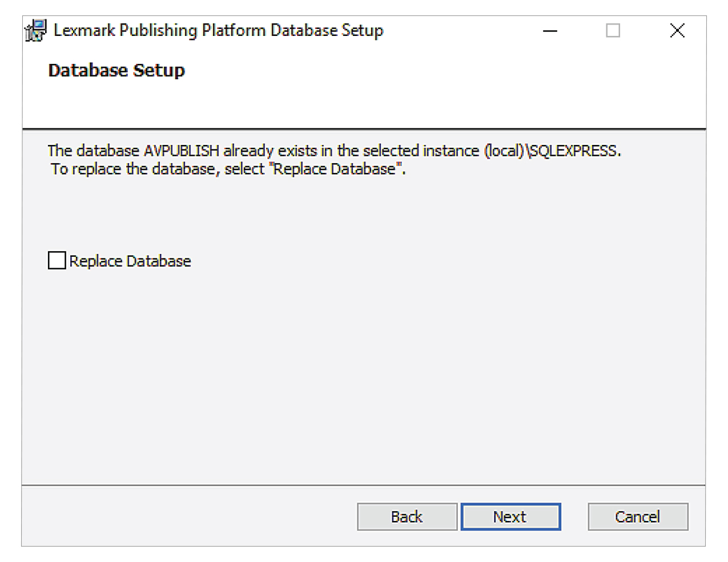Viewport: 728px width, 562px height.
Task: Close the Lexmark Publishing Platform setup window
Action: tap(677, 31)
